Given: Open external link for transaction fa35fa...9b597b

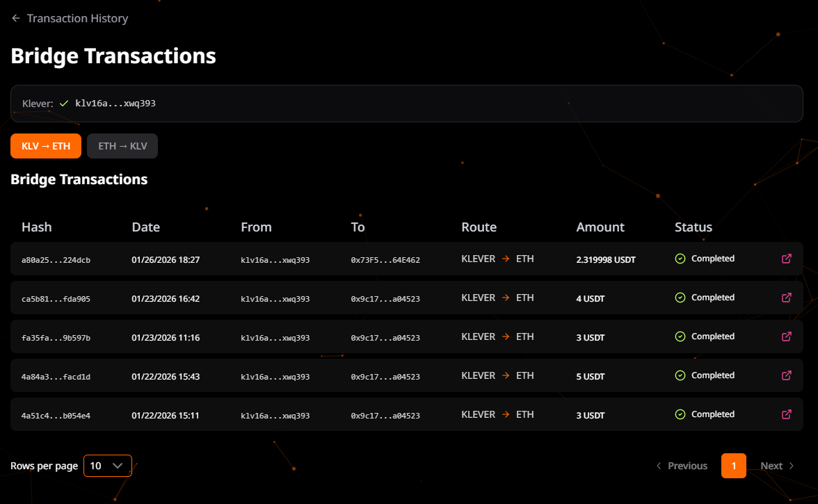Looking at the screenshot, I should [787, 336].
